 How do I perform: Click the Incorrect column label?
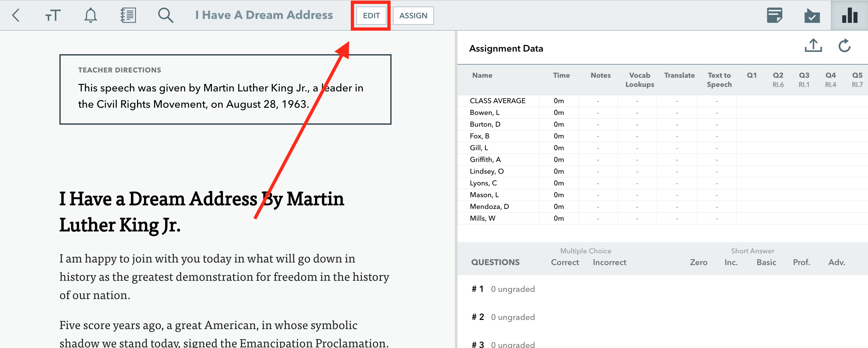tap(609, 262)
